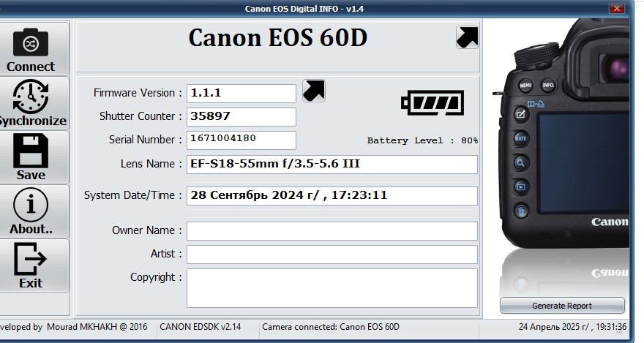Select the Artist text field
Screen dimensions: 644x343
click(332, 255)
